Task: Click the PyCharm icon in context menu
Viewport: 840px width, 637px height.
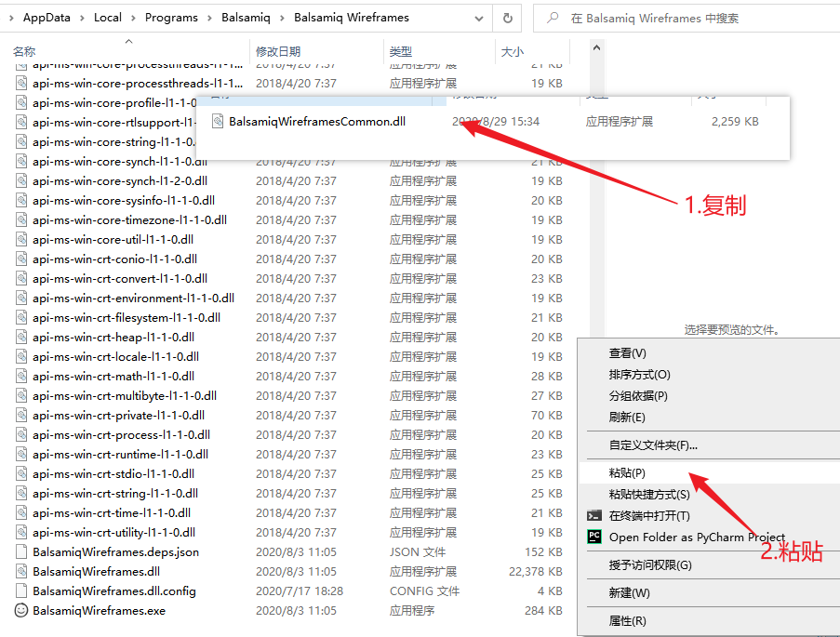Action: pyautogui.click(x=594, y=537)
